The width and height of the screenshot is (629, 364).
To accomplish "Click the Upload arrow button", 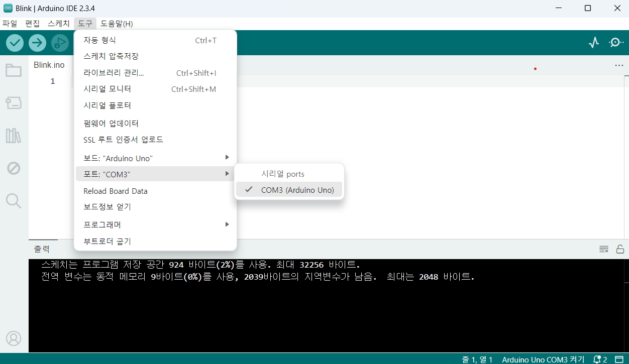I will pyautogui.click(x=37, y=43).
